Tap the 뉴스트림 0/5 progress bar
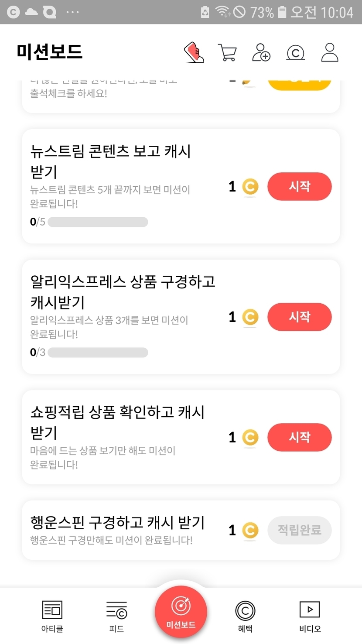Viewport: 362px width, 644px height. coord(98,222)
